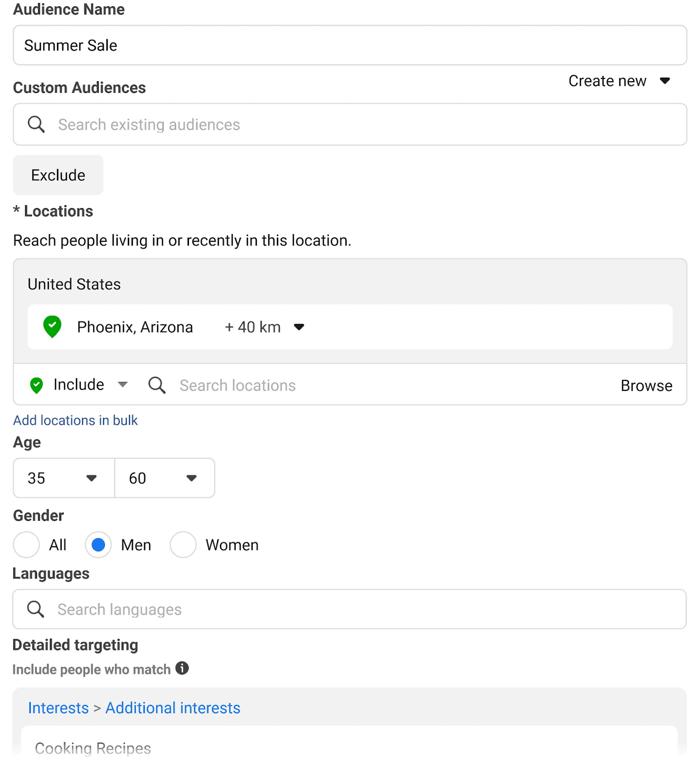700x760 pixels.
Task: Click the Exclude button
Action: 58,175
